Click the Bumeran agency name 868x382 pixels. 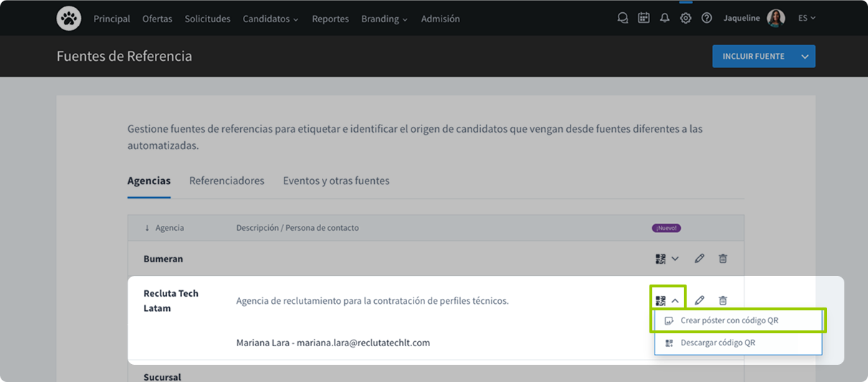coord(163,259)
